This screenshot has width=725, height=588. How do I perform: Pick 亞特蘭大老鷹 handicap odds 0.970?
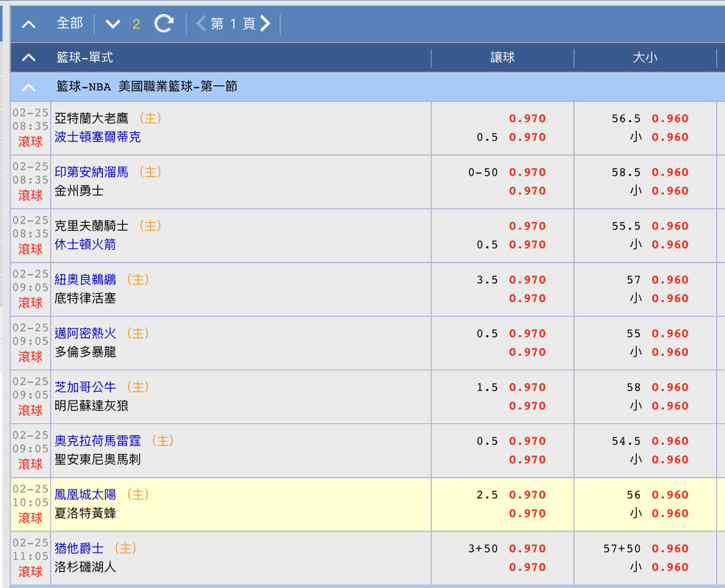[527, 119]
